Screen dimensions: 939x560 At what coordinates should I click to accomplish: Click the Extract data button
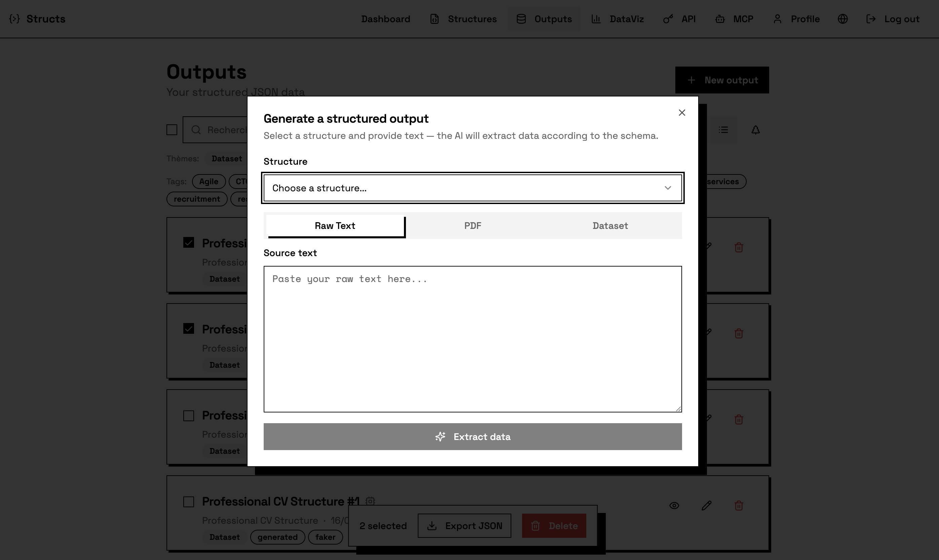(472, 437)
